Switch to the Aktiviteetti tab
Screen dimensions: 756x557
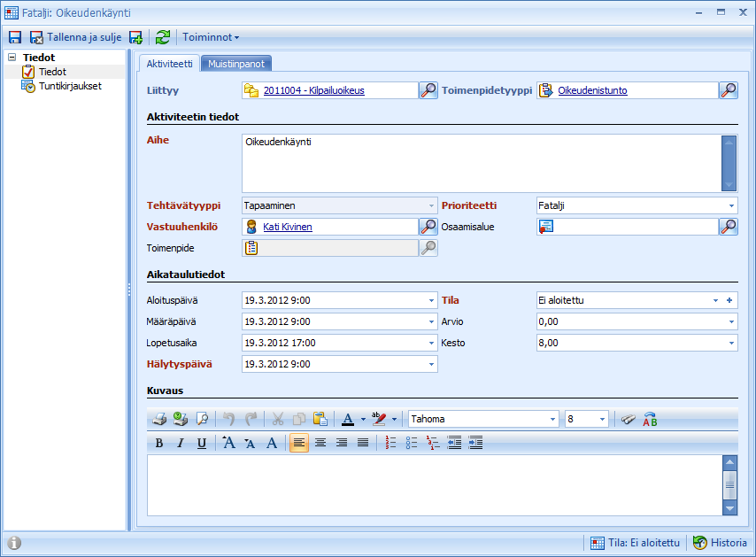[169, 64]
